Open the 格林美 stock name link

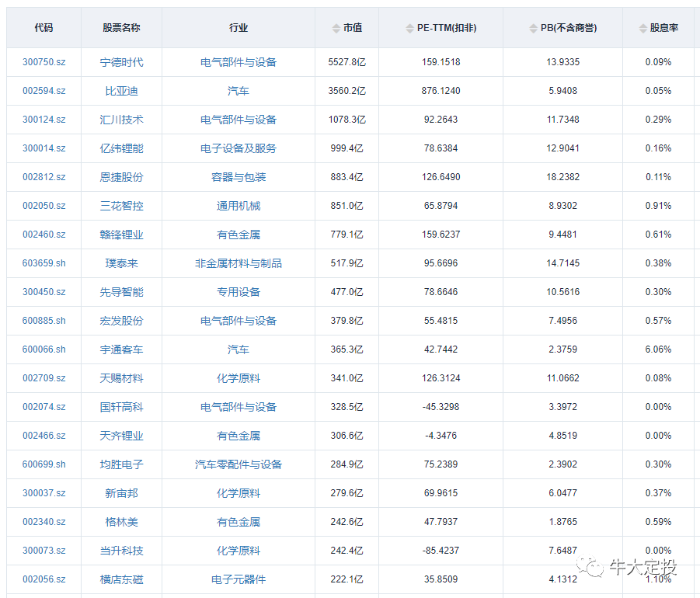[x=121, y=522]
